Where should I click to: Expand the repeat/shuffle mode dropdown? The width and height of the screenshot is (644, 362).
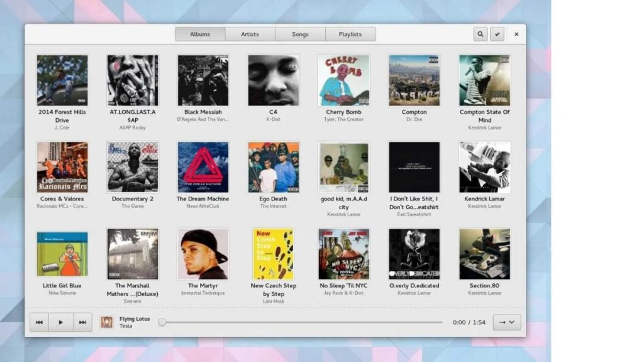click(506, 322)
